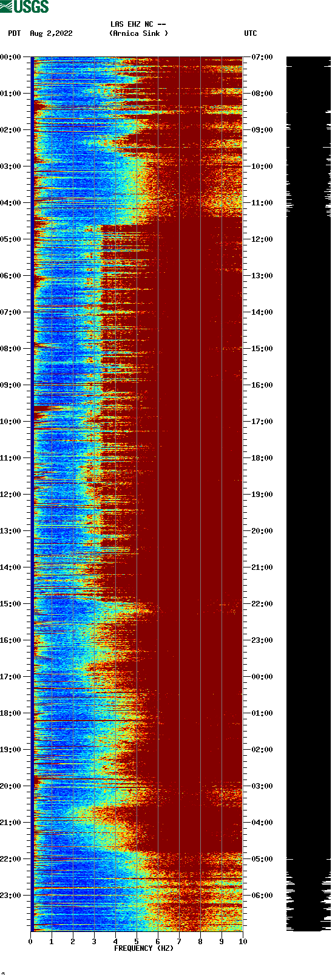Click 23:00 on the left PDT axis
This screenshot has width=335, height=980.
[x=11, y=896]
